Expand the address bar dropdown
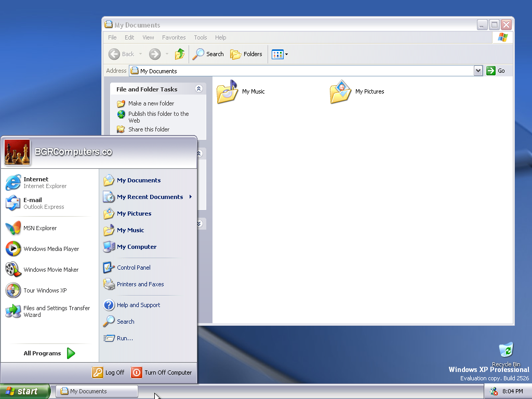532x399 pixels. (478, 71)
